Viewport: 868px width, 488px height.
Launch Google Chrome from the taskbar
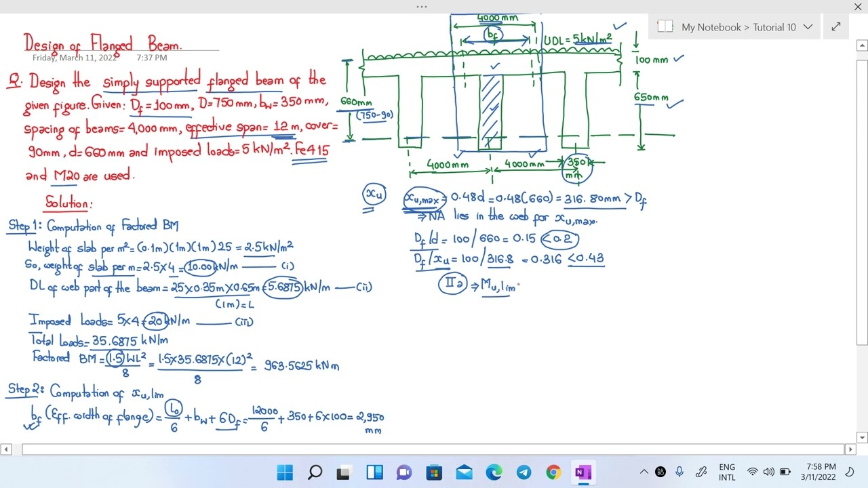(553, 472)
